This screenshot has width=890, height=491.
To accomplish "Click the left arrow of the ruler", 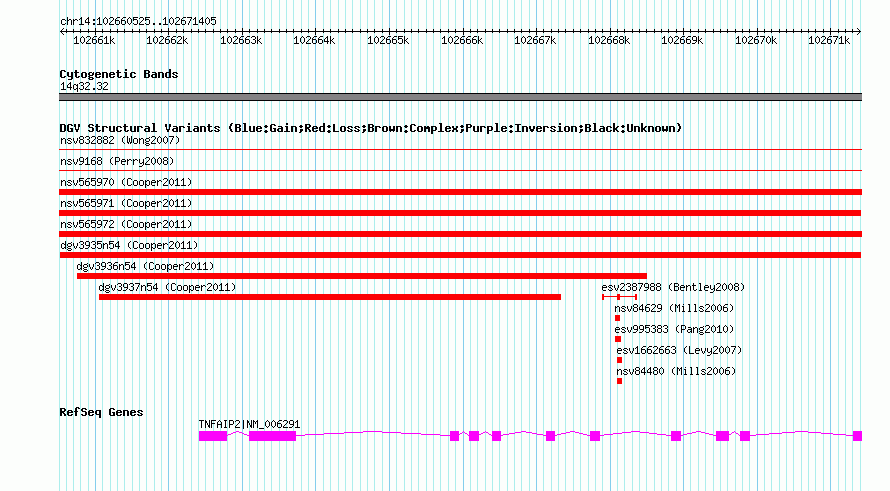I will [62, 31].
